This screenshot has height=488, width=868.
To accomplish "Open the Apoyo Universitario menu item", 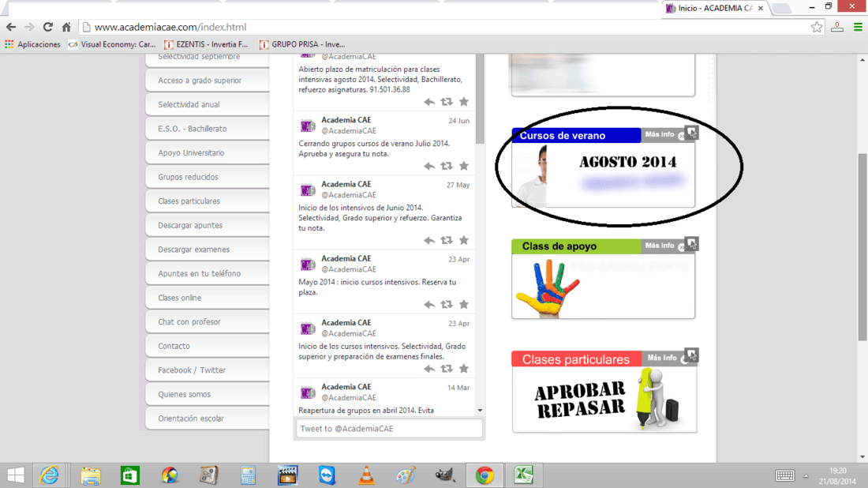I will [208, 153].
